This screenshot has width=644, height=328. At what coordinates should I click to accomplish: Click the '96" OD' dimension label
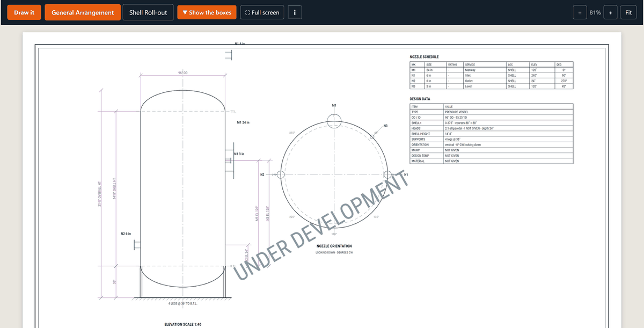[x=182, y=72]
